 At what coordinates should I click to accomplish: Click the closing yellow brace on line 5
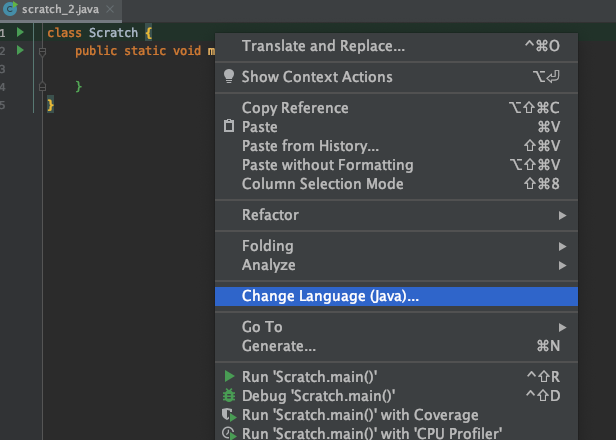(50, 105)
